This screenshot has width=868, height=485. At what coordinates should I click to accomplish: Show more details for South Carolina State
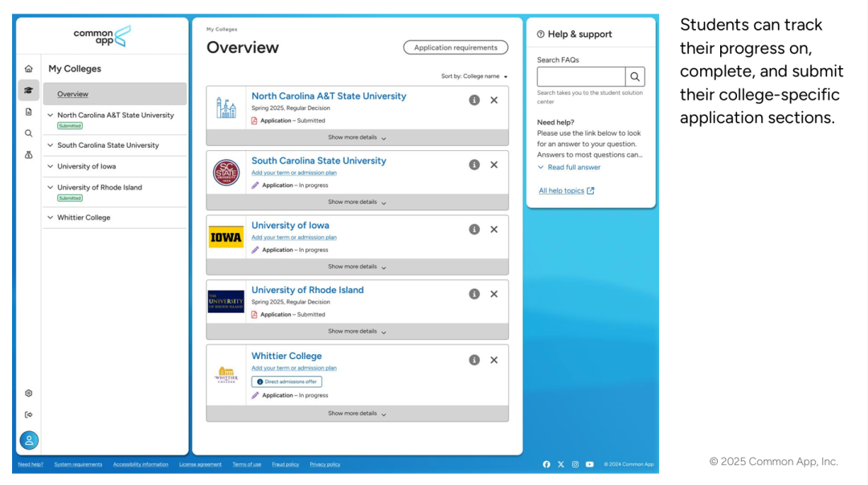(x=357, y=202)
